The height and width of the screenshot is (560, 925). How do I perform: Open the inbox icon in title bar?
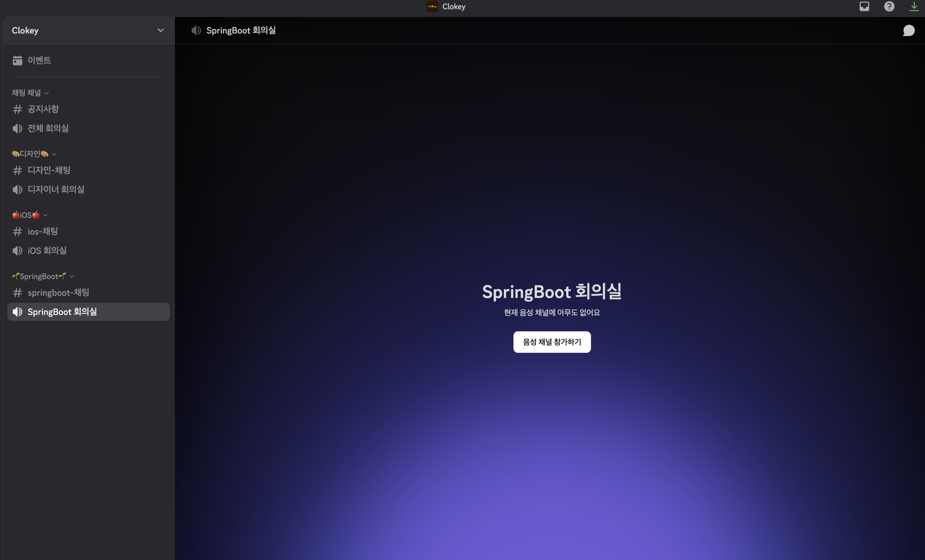point(864,7)
